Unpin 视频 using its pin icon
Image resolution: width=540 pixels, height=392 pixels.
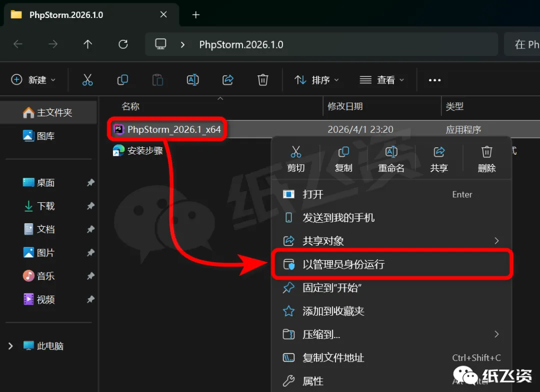90,300
